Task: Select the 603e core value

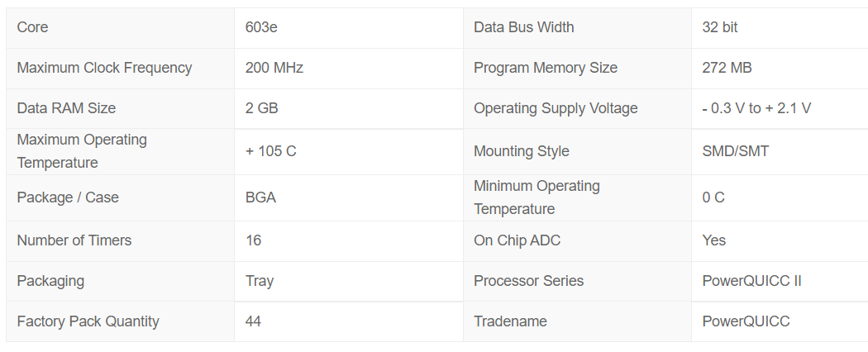Action: pos(261,27)
